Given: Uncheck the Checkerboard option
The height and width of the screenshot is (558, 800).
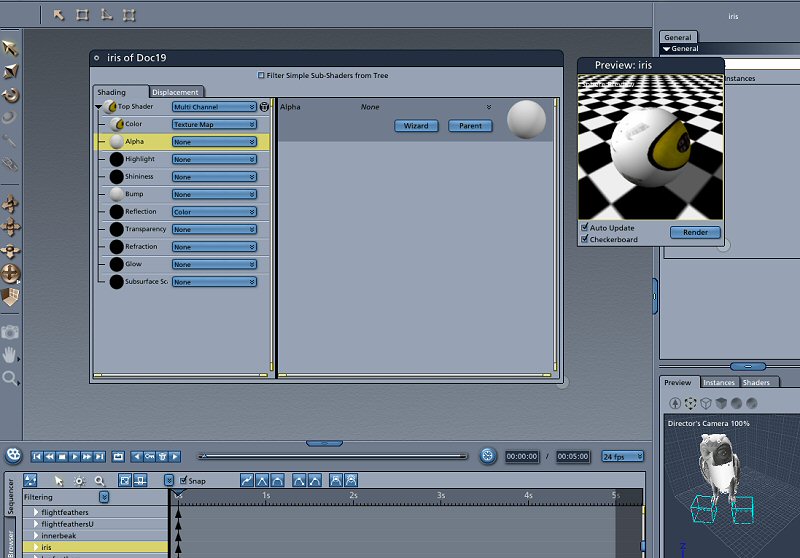Looking at the screenshot, I should coord(585,240).
